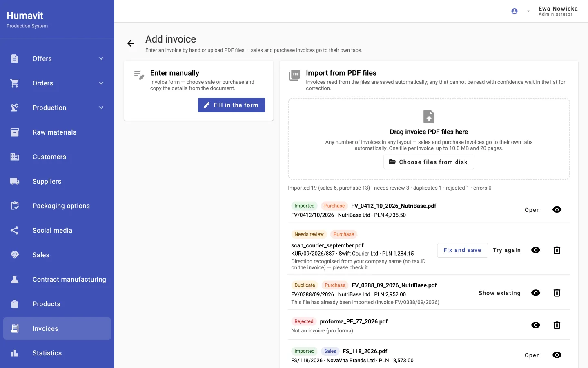Viewport: 588px width, 368px height.
Task: Go to Raw materials
Action: click(x=57, y=132)
